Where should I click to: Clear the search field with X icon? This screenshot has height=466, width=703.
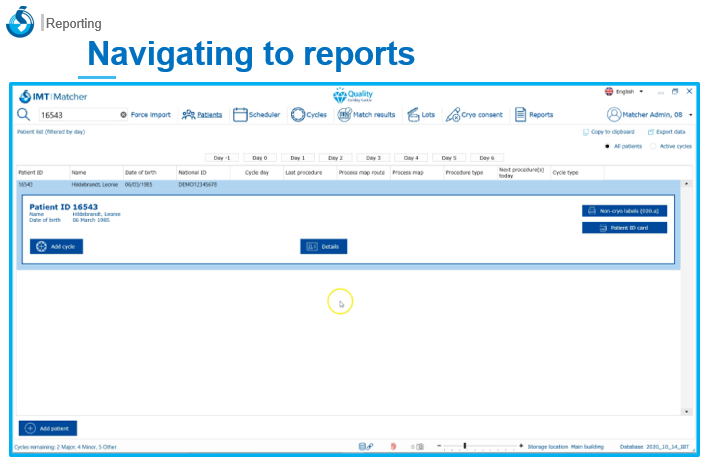click(x=123, y=115)
